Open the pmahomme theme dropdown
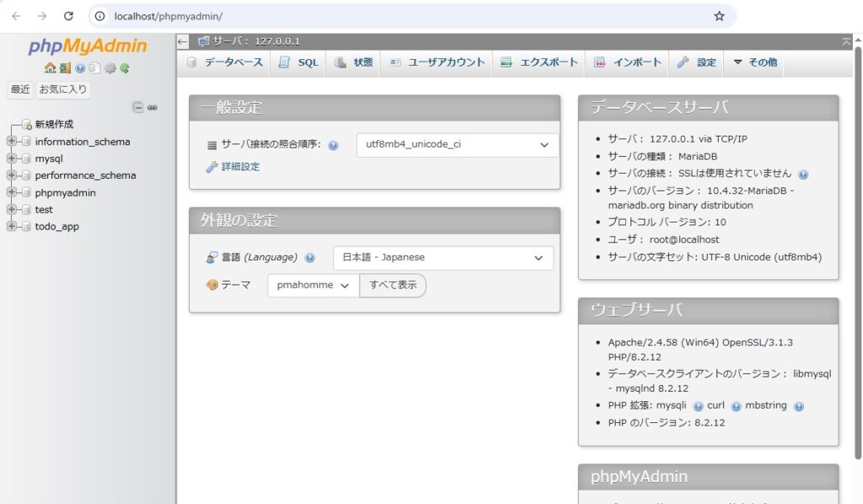This screenshot has height=504, width=863. coord(314,285)
